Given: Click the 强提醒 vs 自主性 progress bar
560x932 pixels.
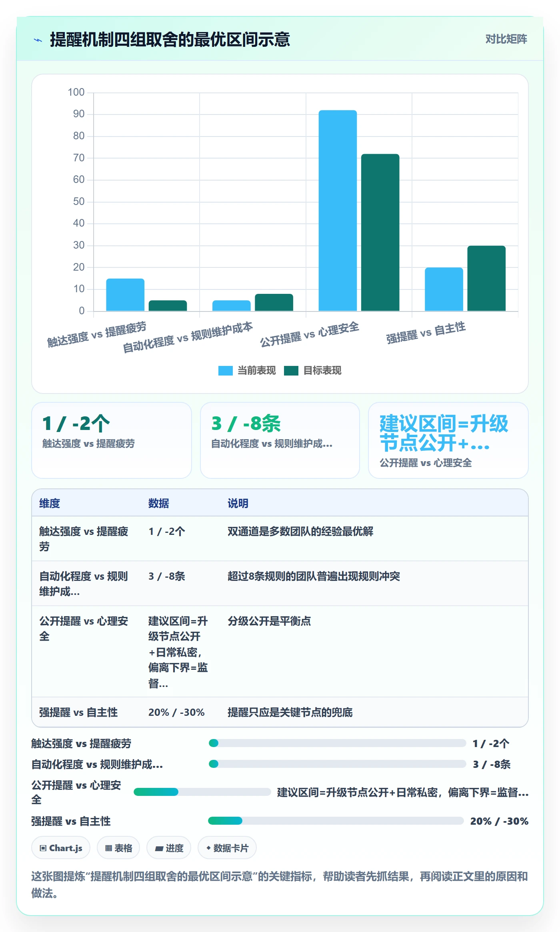Looking at the screenshot, I should 336,821.
